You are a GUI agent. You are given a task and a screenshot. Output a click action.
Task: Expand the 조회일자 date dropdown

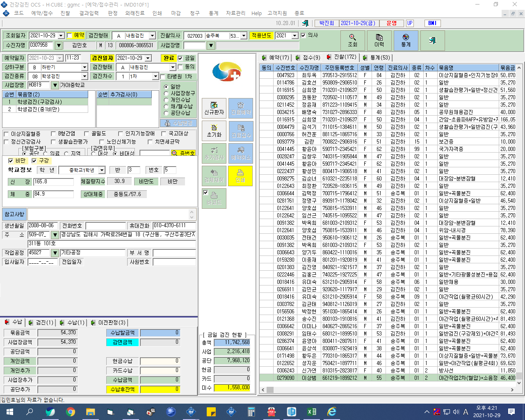click(x=61, y=36)
